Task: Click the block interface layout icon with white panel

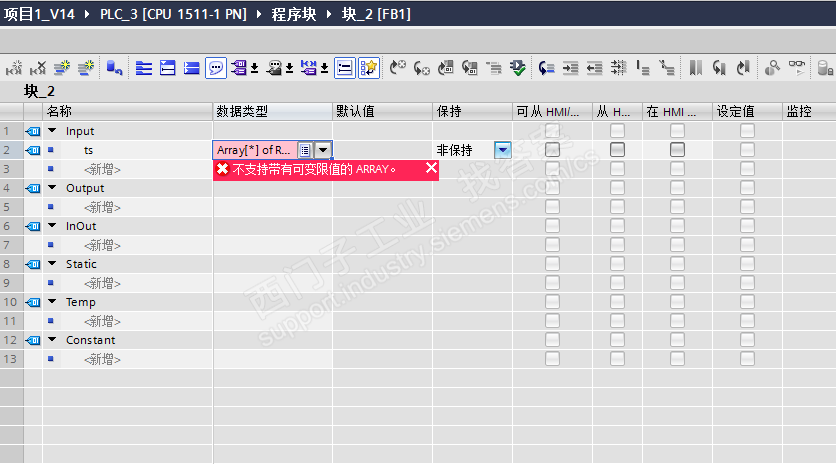Action: pos(168,68)
